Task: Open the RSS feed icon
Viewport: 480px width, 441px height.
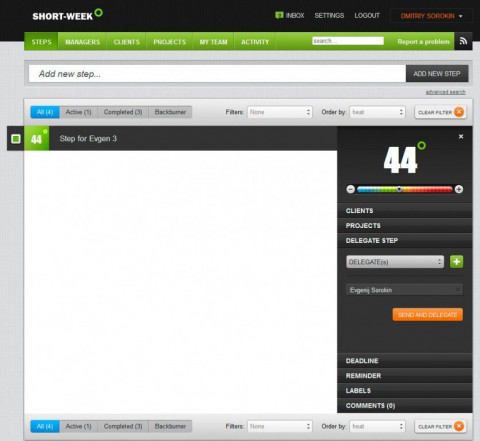Action: click(x=463, y=41)
